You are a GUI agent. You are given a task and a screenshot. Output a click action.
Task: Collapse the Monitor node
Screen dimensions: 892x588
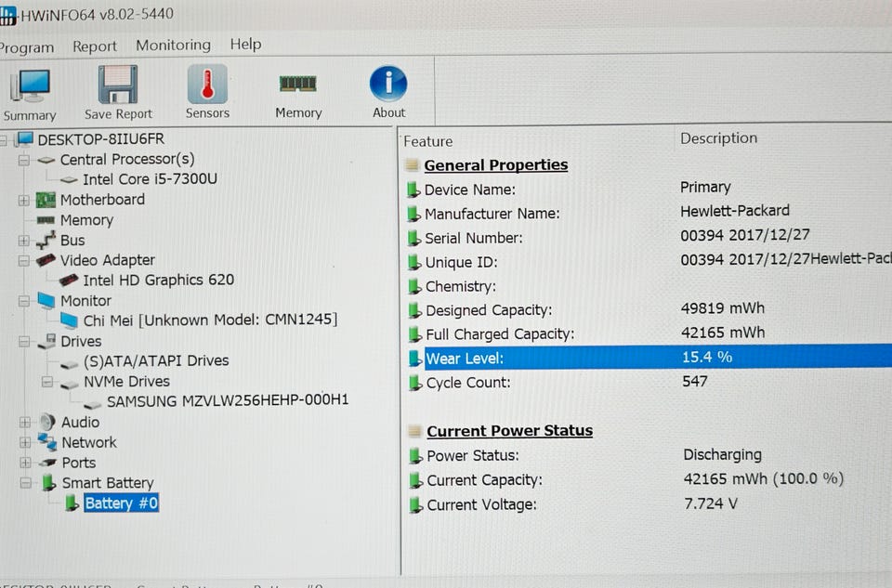pyautogui.click(x=24, y=301)
